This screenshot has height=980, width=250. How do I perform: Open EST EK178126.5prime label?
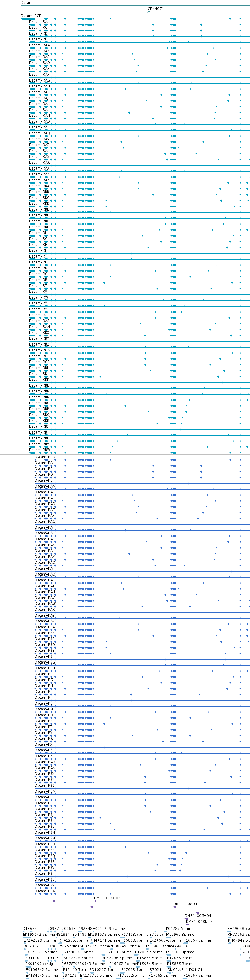click(41, 952)
